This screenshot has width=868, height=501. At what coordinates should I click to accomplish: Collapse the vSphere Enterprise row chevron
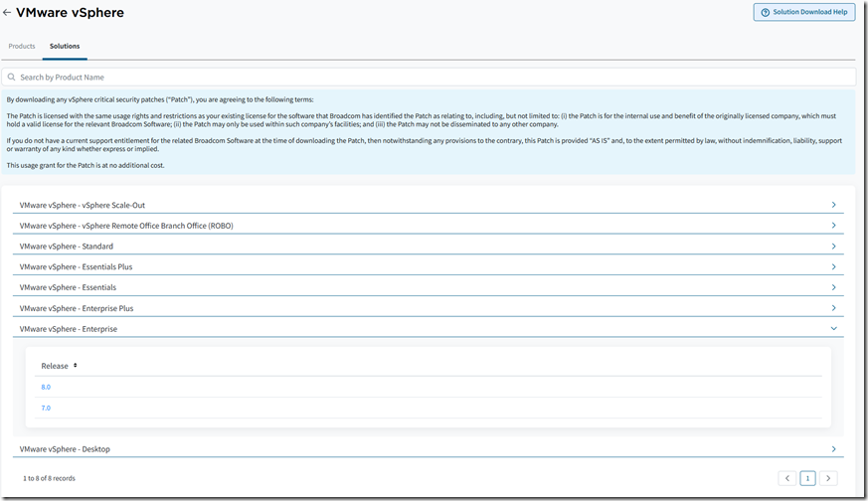point(833,328)
